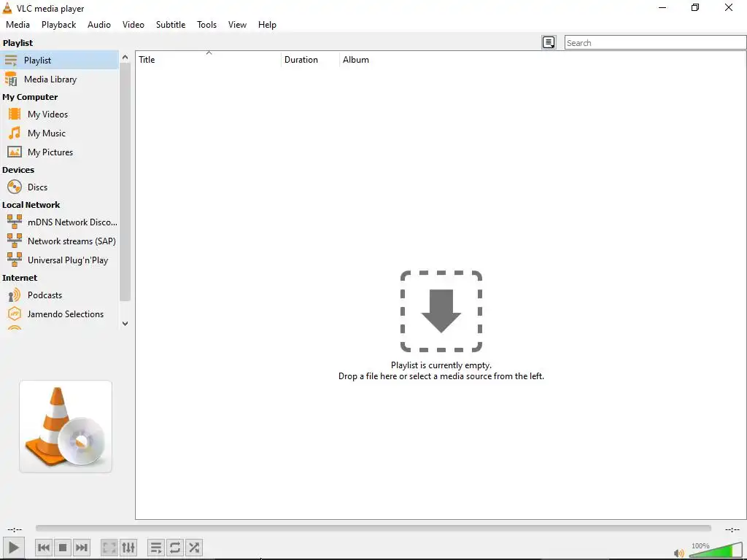Mute audio via speaker icon
The height and width of the screenshot is (560, 747).
679,553
